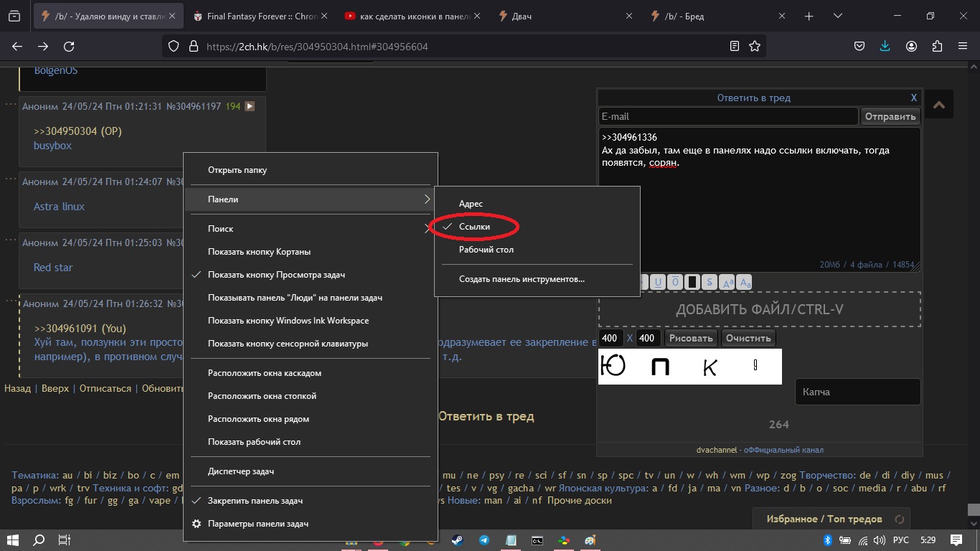Close the Ответить в тред reply form
This screenshot has height=551, width=980.
914,98
